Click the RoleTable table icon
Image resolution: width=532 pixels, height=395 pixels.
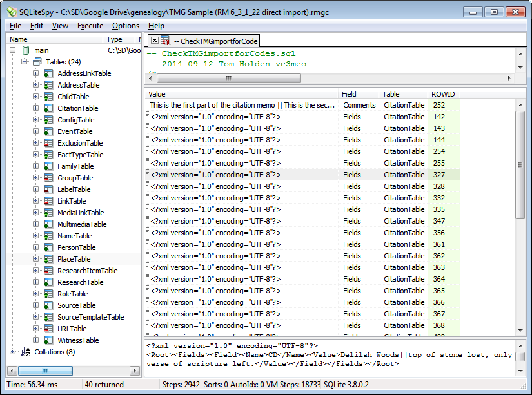[x=48, y=294]
